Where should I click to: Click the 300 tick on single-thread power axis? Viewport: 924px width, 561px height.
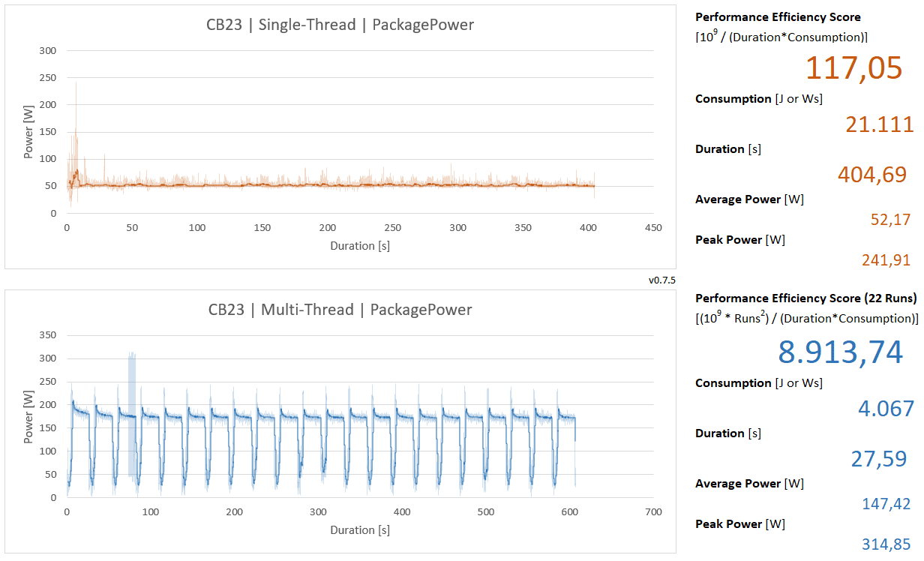pyautogui.click(x=47, y=50)
